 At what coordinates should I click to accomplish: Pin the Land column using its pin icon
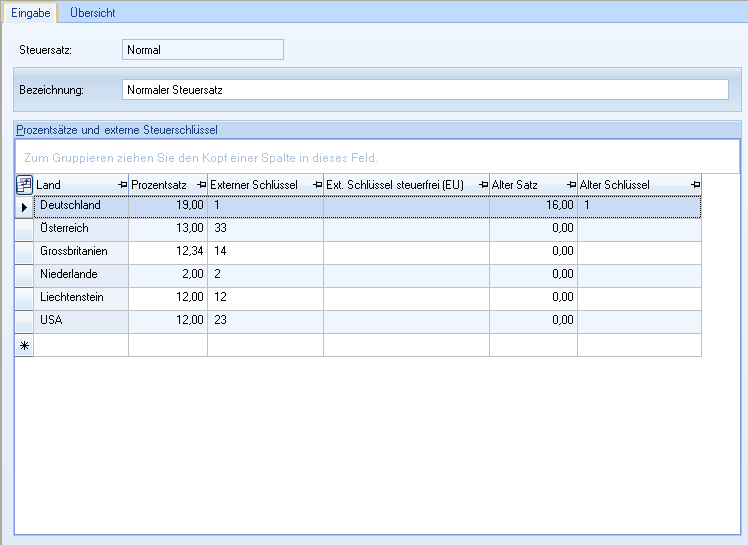click(x=122, y=185)
